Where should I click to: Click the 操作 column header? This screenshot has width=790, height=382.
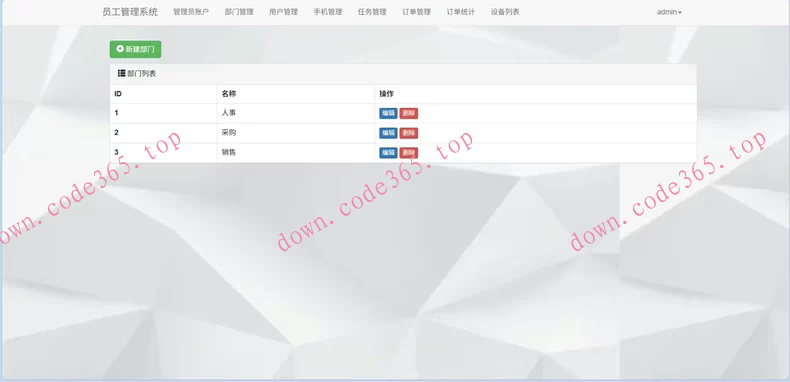536,94
